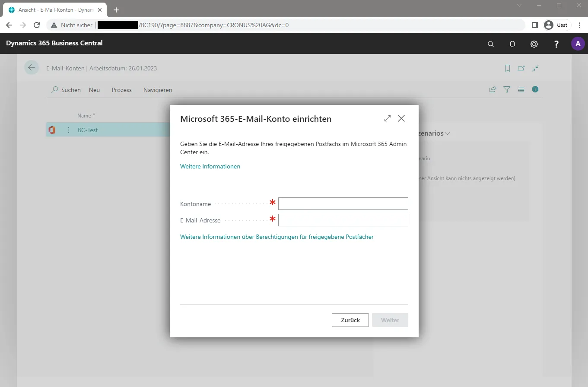Open the 'Weitere Informationen' link
588x387 pixels.
[x=210, y=166]
